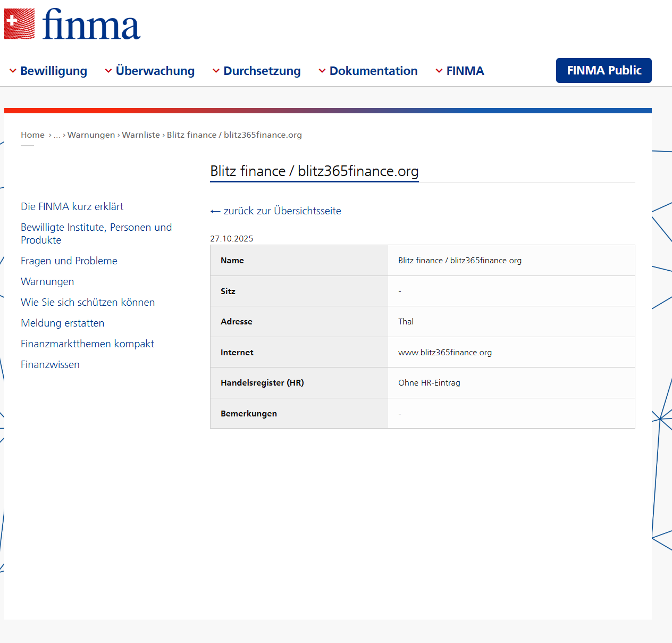Expand the breadcrumb ellipsis

[x=57, y=136]
